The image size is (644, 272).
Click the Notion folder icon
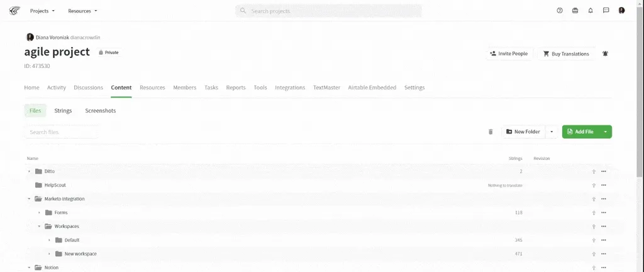pyautogui.click(x=38, y=268)
